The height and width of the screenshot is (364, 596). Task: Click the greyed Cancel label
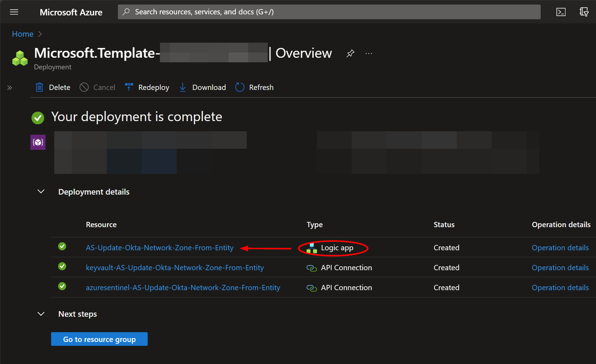click(104, 87)
